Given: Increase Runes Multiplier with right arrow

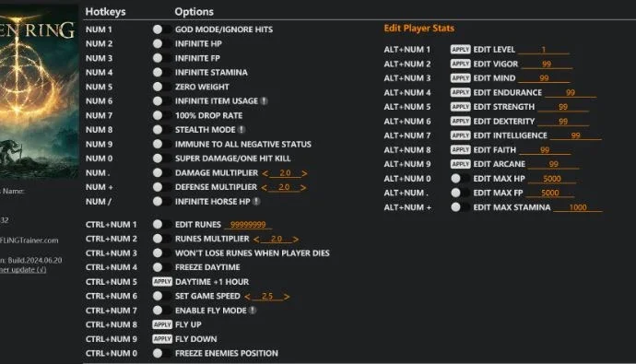Looking at the screenshot, I should [296, 240].
